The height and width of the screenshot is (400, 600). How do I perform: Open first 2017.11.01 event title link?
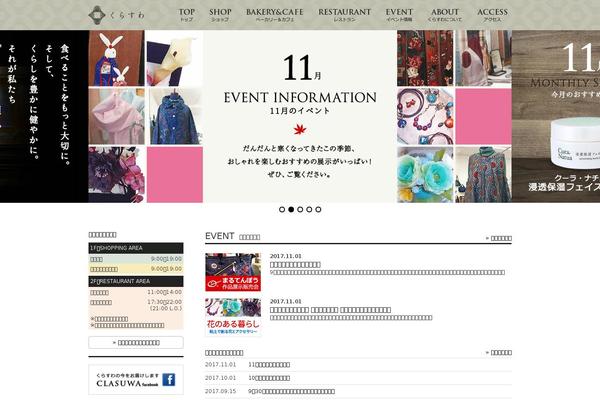295,264
